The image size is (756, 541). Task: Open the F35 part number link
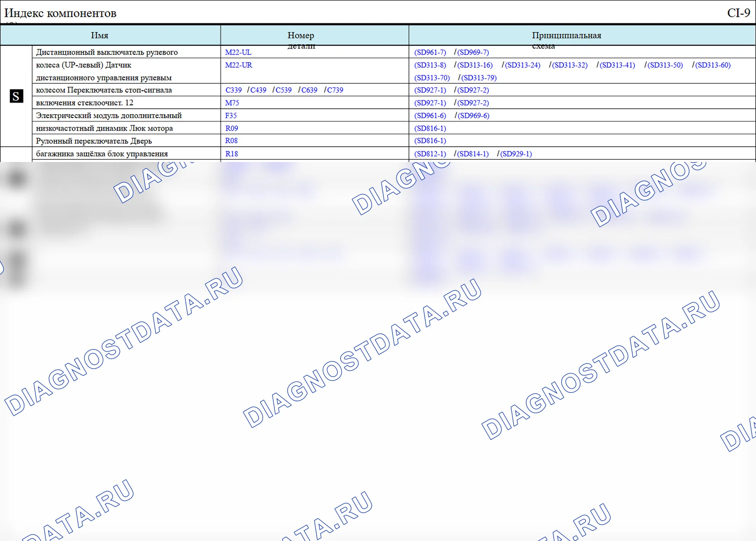click(x=231, y=115)
